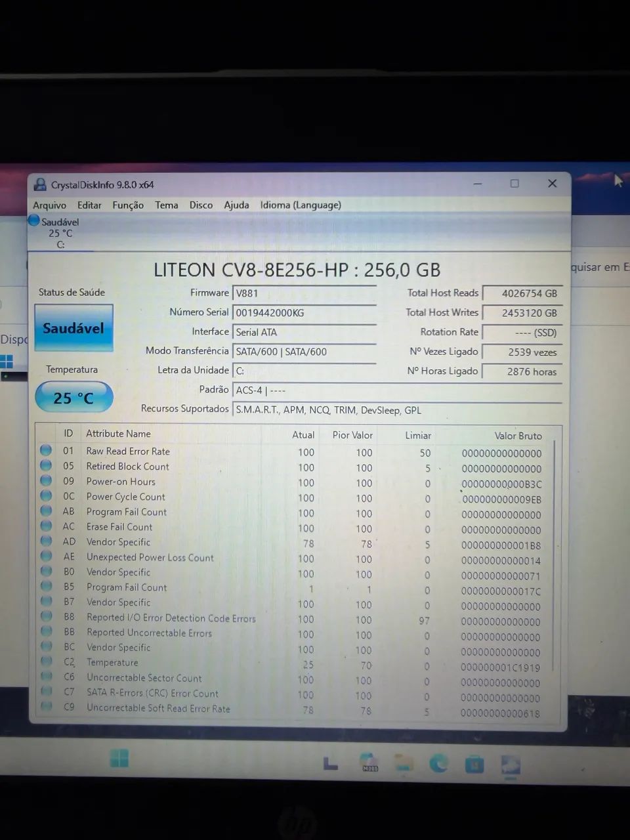This screenshot has width=630, height=840.
Task: Open the Editar menu
Action: tap(89, 205)
